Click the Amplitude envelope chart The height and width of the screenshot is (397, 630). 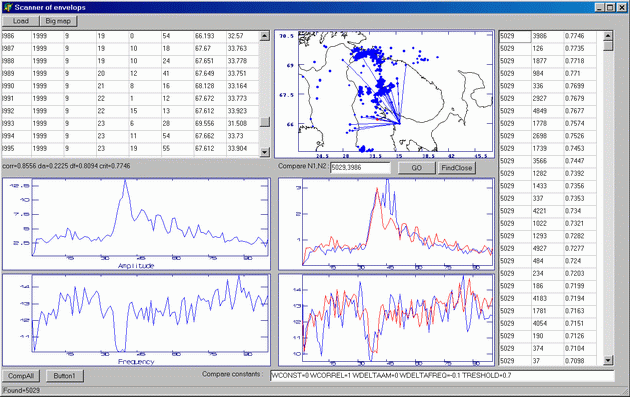[136, 224]
